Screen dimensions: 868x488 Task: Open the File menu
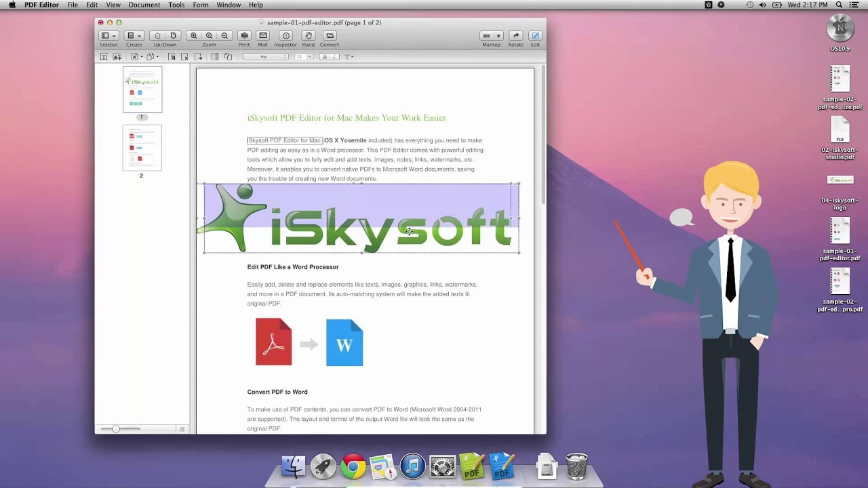tap(73, 5)
